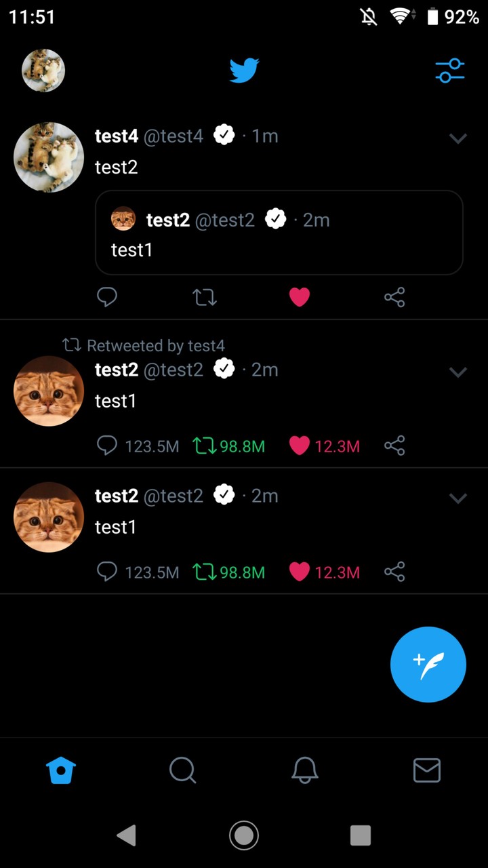The width and height of the screenshot is (488, 868).
Task: Open the Notifications bell tab
Action: pos(305,770)
